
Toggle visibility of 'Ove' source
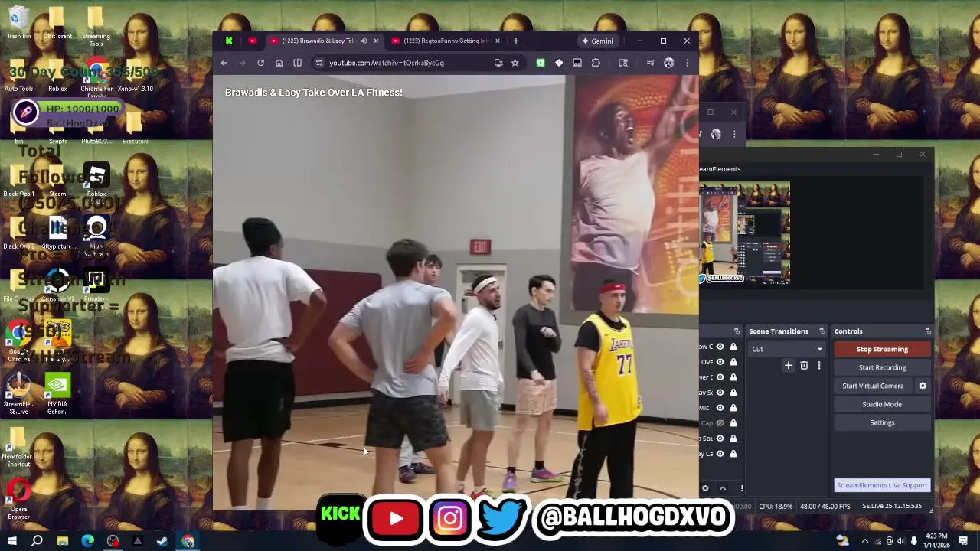[x=720, y=362]
